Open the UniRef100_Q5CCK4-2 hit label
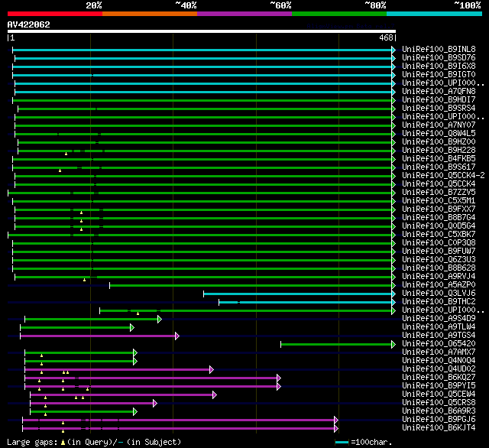Image resolution: width=489 pixels, height=448 pixels. click(x=443, y=176)
